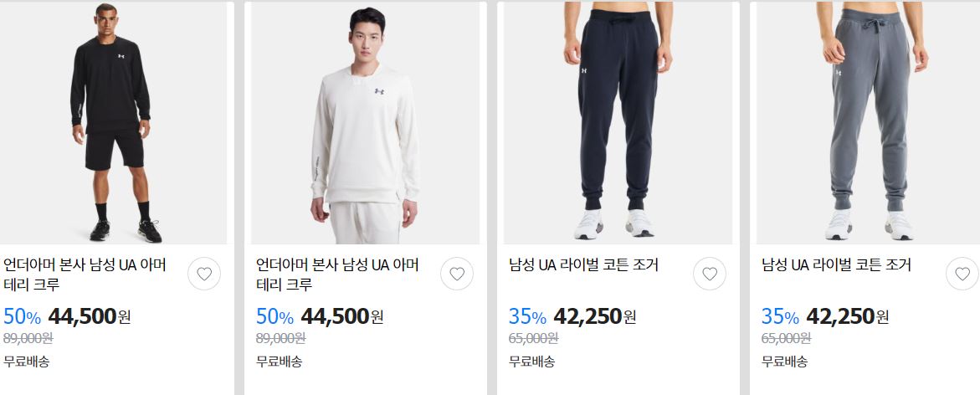Select 50% discount label on white crew

coord(275,317)
